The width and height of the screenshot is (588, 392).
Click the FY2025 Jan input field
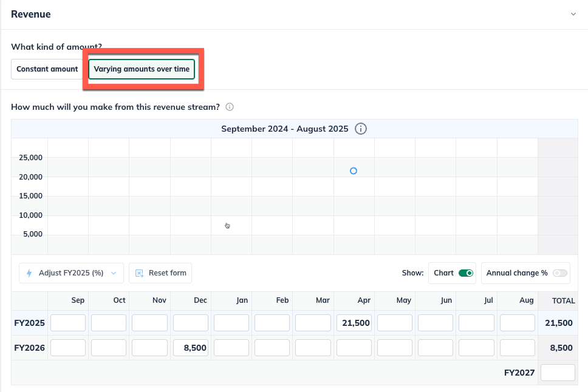[231, 323]
